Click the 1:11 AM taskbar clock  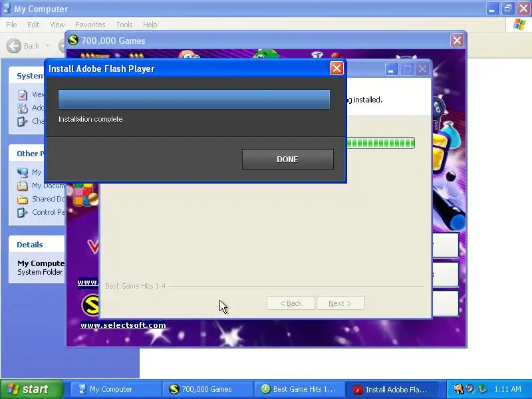(x=507, y=389)
